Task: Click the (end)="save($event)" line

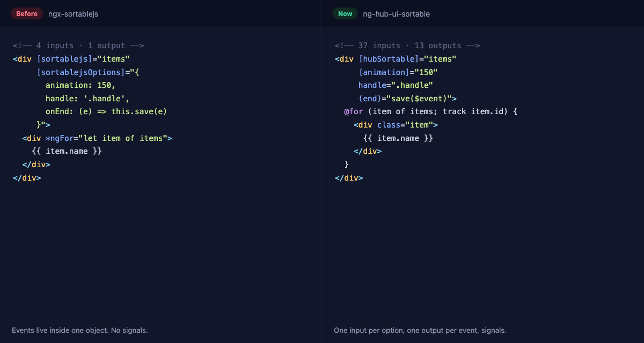Action: click(407, 99)
